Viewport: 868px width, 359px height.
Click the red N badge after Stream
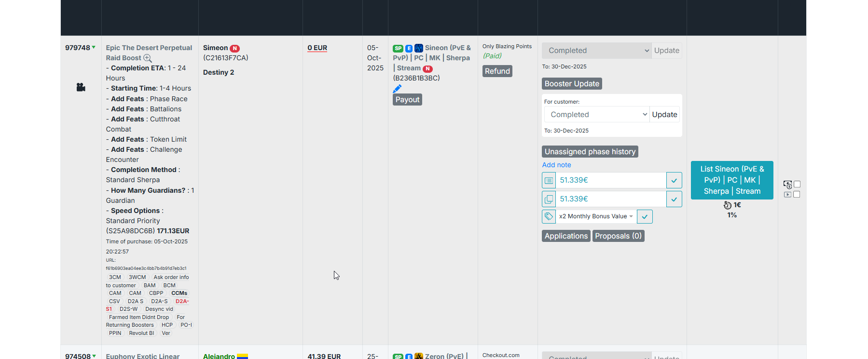[x=428, y=68]
